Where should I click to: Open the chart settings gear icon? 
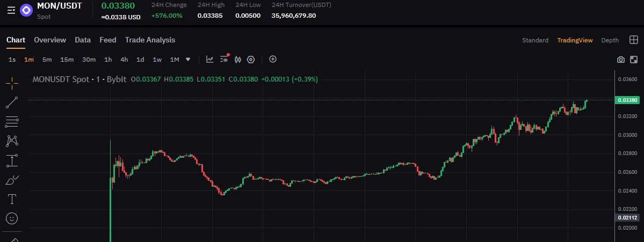251,60
